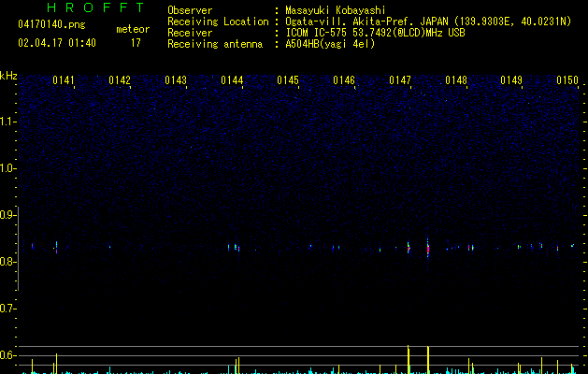Select the meteor count value 17

click(x=136, y=43)
